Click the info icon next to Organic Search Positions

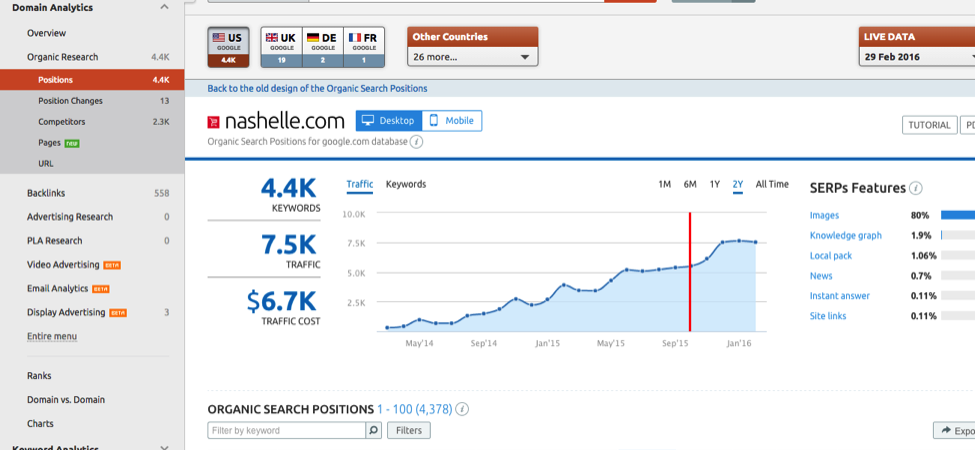[x=462, y=410]
